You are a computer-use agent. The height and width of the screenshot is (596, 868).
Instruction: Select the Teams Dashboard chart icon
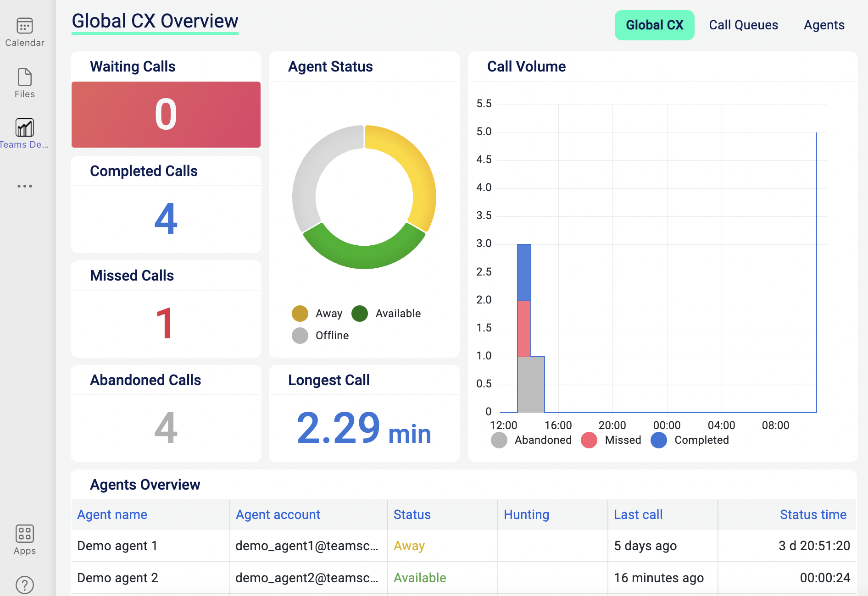(x=25, y=127)
